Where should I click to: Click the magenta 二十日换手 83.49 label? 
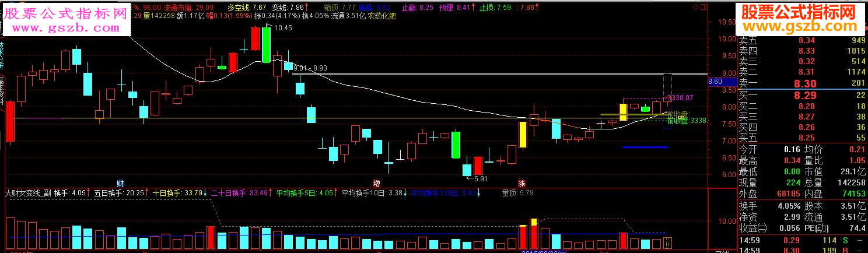[240, 193]
